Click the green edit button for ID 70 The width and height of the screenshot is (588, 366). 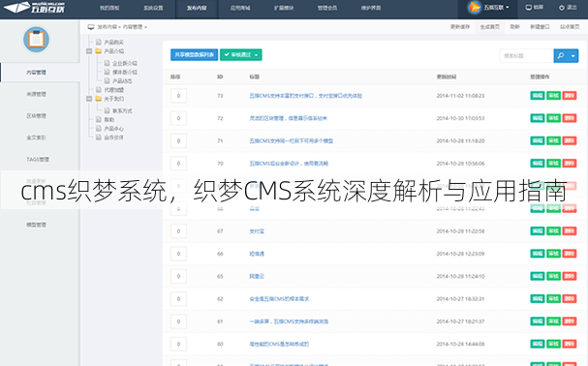[x=538, y=163]
